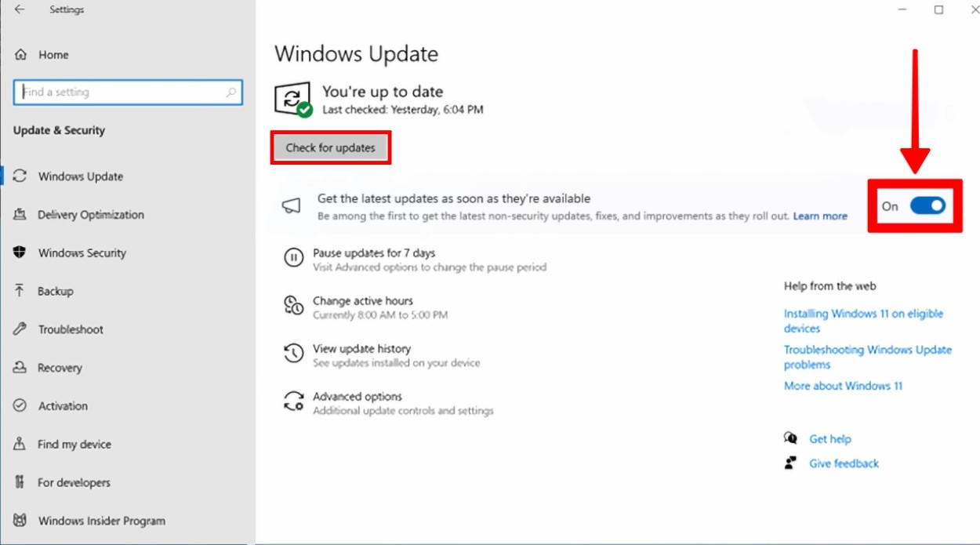This screenshot has width=980, height=545.
Task: Click the Advanced options gear-sync icon
Action: coord(293,401)
